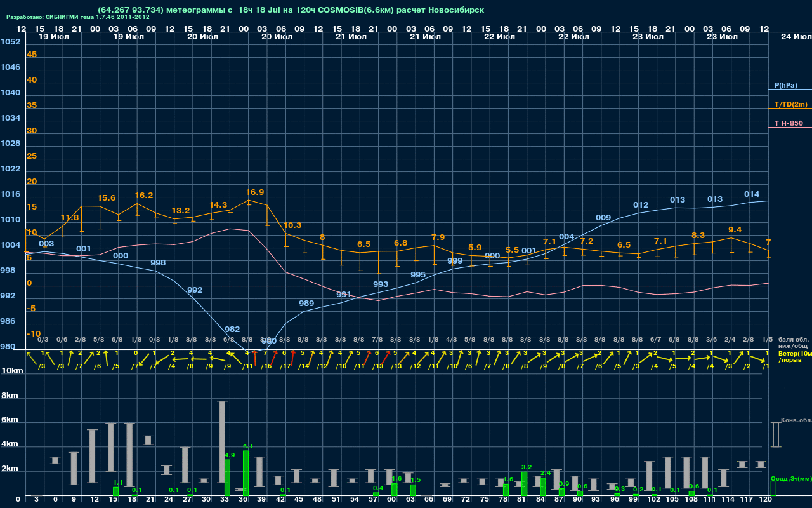Click the pressure value 999
The height and width of the screenshot is (508, 812).
pos(455,261)
